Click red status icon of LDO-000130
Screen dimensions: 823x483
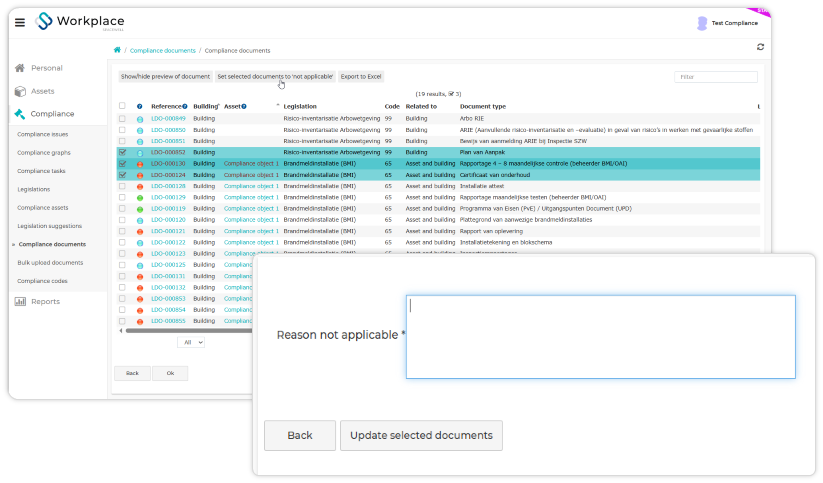(140, 164)
